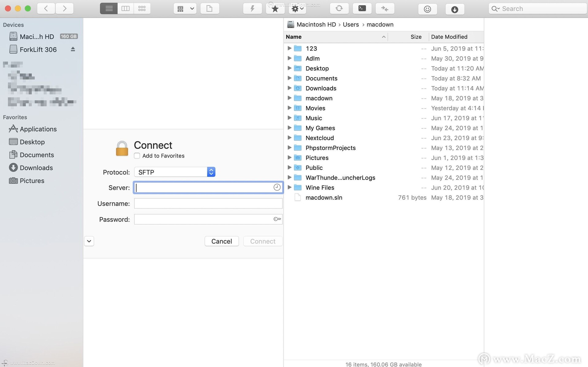This screenshot has height=367, width=588.
Task: Click the Applications item in Favorites
Action: (38, 129)
